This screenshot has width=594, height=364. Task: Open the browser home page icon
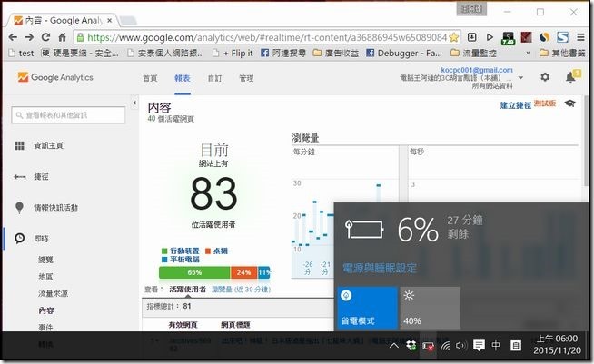tap(62, 37)
